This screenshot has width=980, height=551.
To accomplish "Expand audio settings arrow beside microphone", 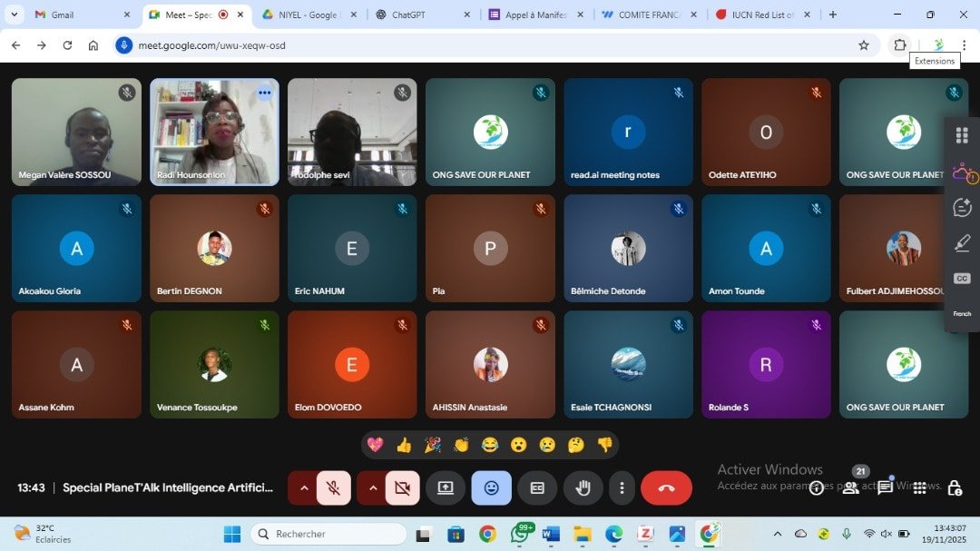I will pyautogui.click(x=304, y=488).
